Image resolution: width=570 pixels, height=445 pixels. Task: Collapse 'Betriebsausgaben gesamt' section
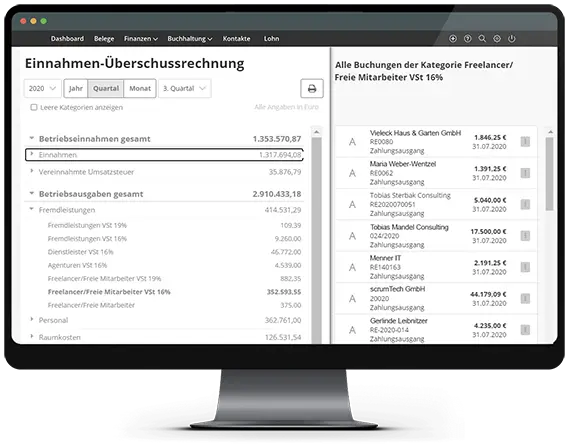[32, 193]
